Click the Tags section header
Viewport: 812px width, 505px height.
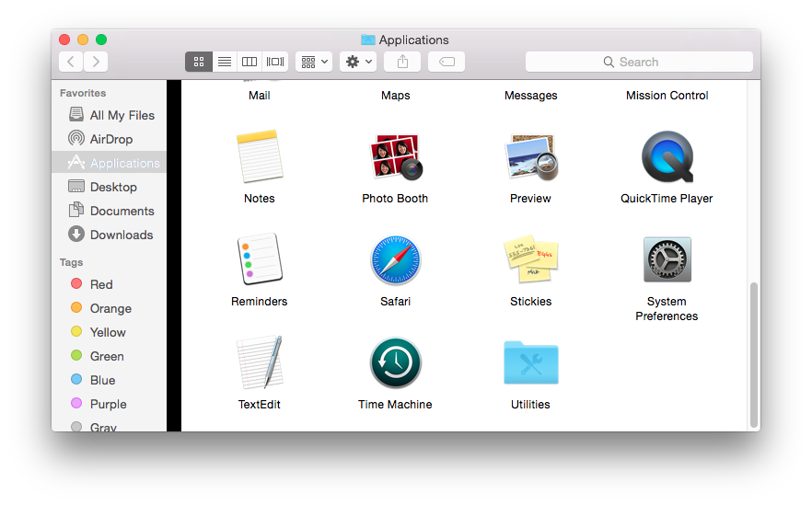pos(72,262)
